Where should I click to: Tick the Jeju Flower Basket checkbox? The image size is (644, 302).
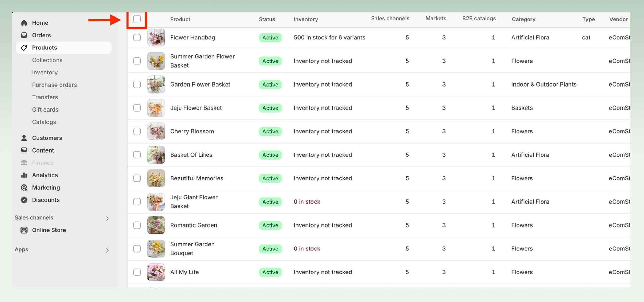tap(137, 108)
